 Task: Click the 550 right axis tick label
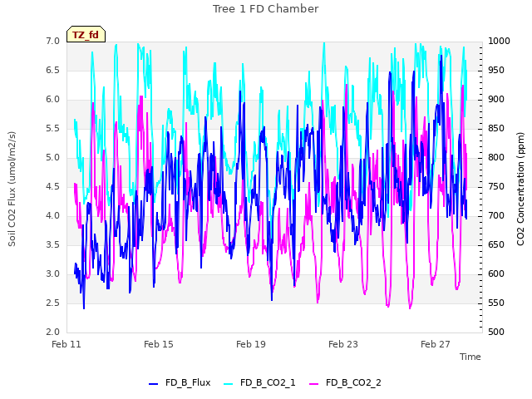click(496, 303)
